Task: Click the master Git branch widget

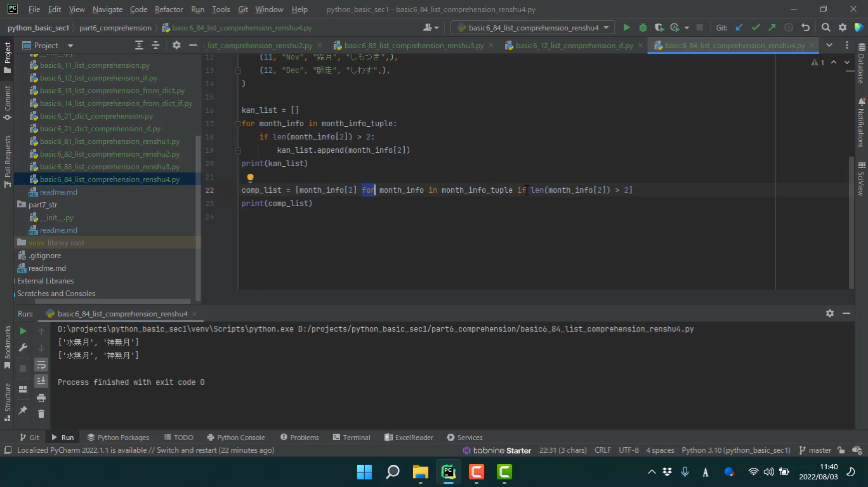Action: coord(815,450)
